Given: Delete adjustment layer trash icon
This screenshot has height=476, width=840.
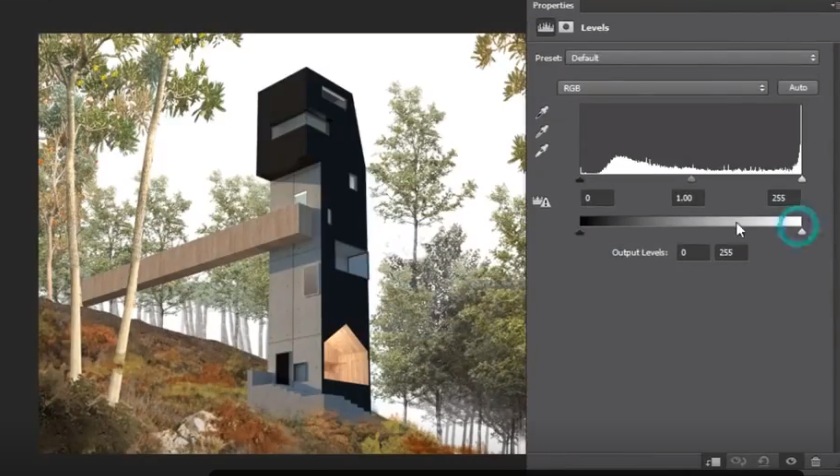Looking at the screenshot, I should pyautogui.click(x=815, y=461).
